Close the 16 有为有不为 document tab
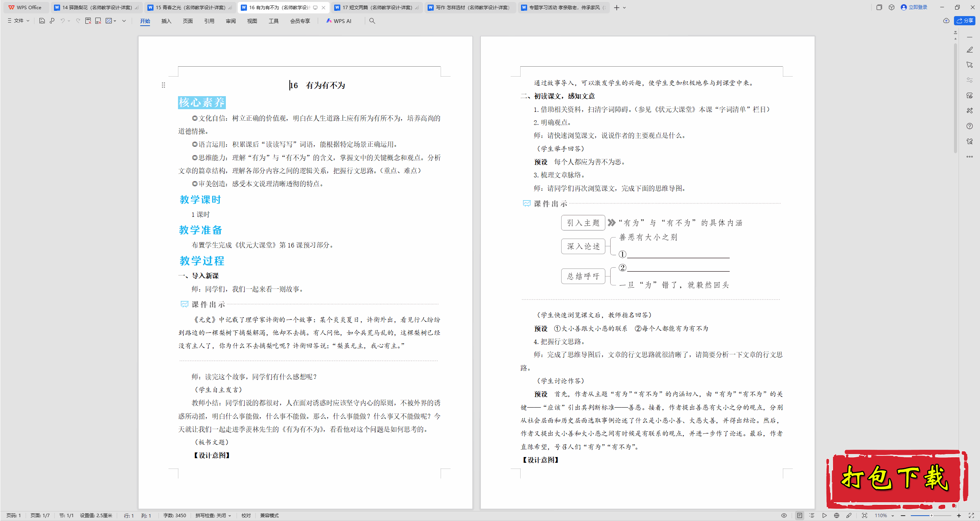 point(323,7)
